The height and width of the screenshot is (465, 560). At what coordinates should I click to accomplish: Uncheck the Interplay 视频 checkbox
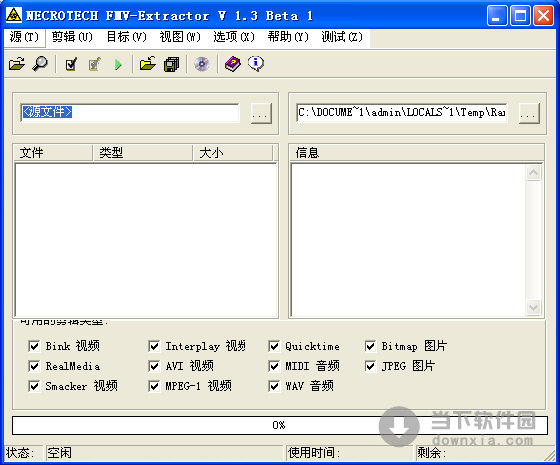tap(154, 346)
